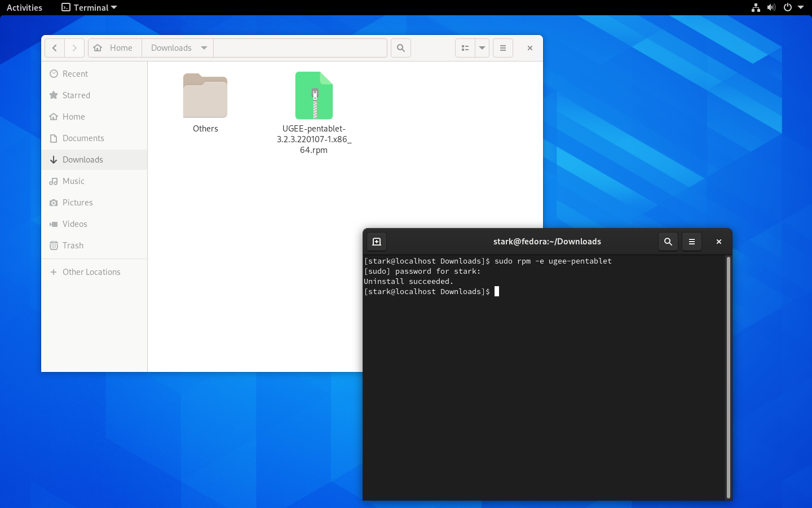Click the Others folder label
812x508 pixels.
[x=205, y=129]
